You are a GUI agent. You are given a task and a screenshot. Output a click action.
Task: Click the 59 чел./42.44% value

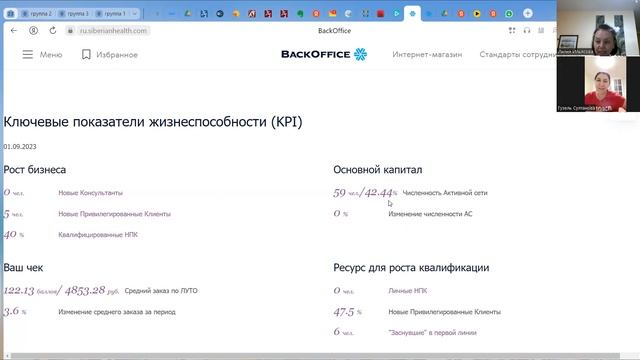365,192
